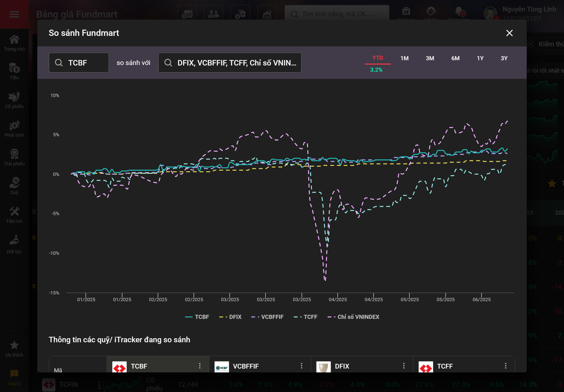This screenshot has height=392, width=564.
Task: Toggle DFIX series in chart legend
Action: tap(230, 317)
